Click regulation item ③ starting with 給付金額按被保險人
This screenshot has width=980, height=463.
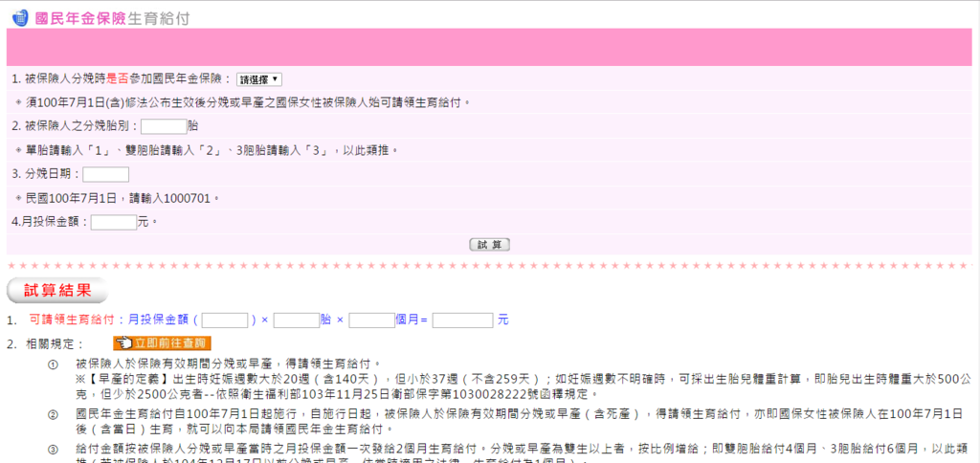523,455
